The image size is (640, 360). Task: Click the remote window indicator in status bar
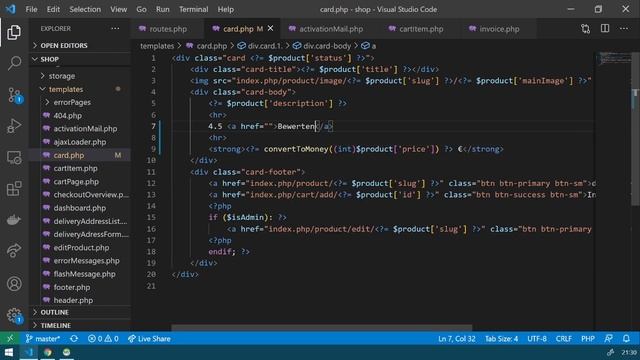(10, 338)
